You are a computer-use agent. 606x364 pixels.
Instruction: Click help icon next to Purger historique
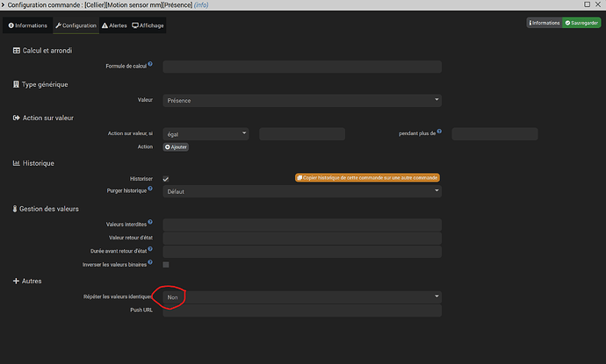(150, 189)
